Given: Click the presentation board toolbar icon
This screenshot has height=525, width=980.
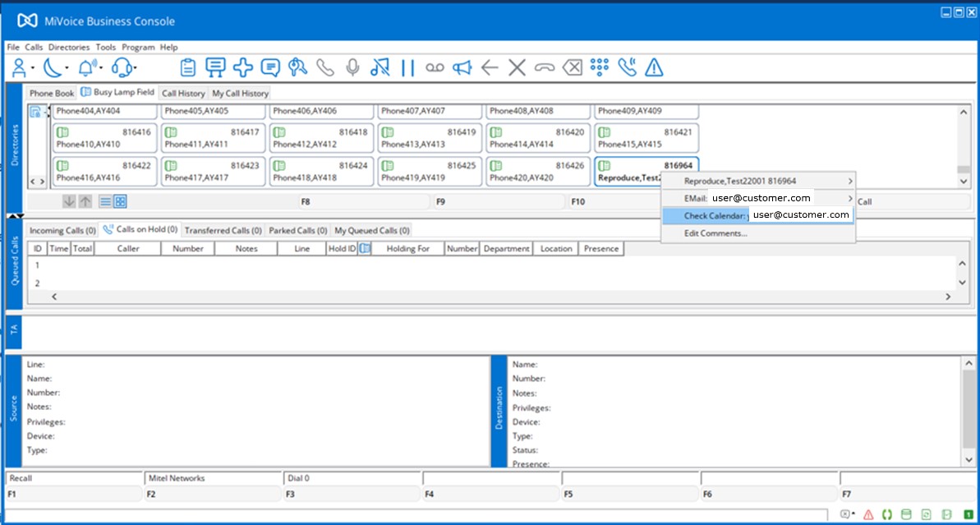Looking at the screenshot, I should (215, 67).
